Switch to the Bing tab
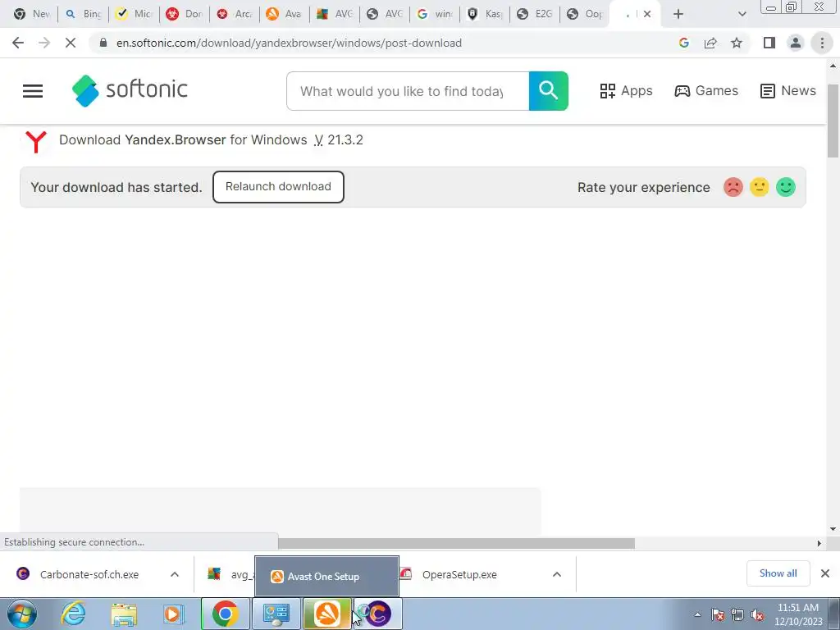The width and height of the screenshot is (840, 630). tap(83, 14)
